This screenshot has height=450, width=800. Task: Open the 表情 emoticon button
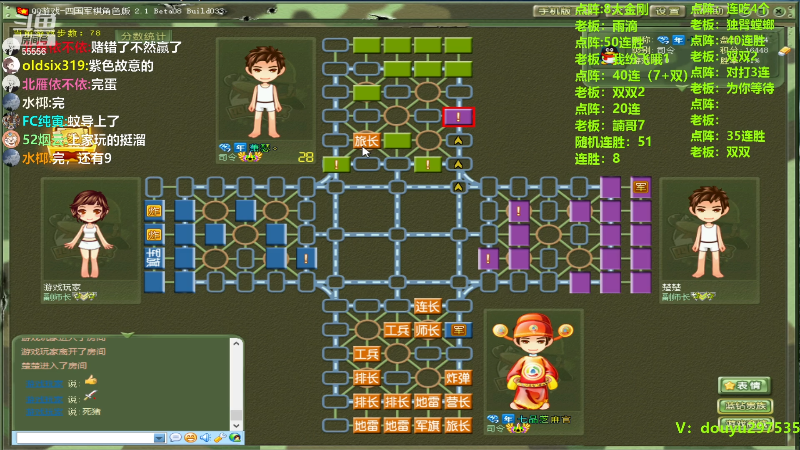click(x=744, y=386)
